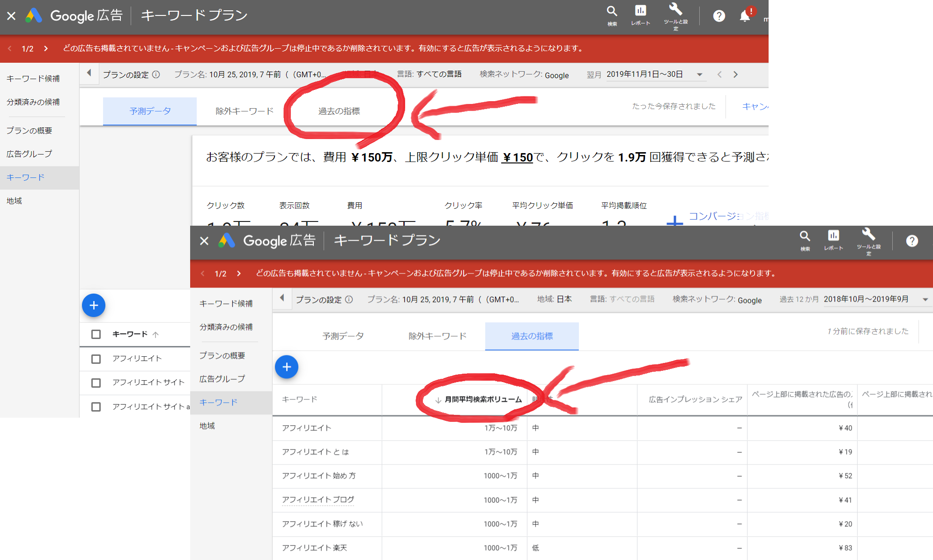Screen dimensions: 933x560
Task: Check the third keyword row checkbox
Action: (x=96, y=407)
